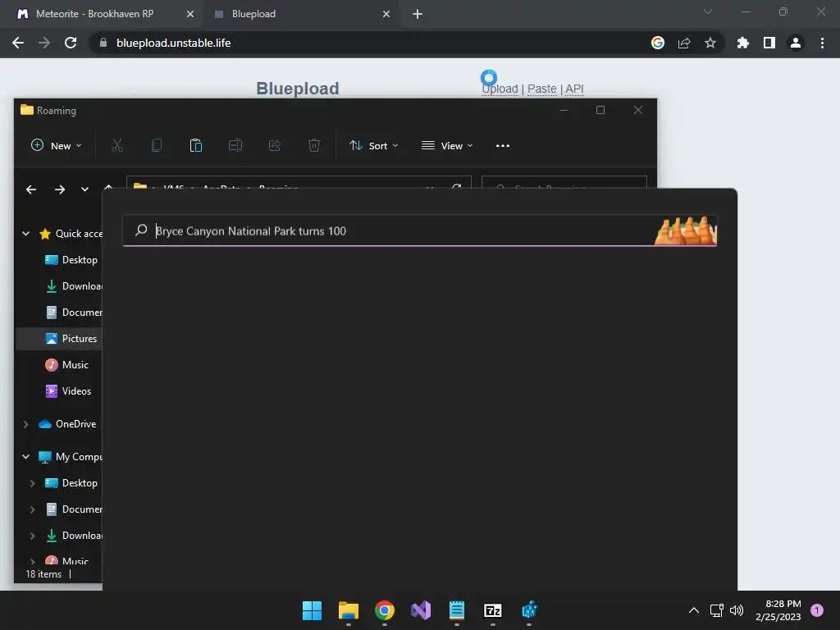
Task: Open Visual Studio from taskbar
Action: tap(421, 610)
